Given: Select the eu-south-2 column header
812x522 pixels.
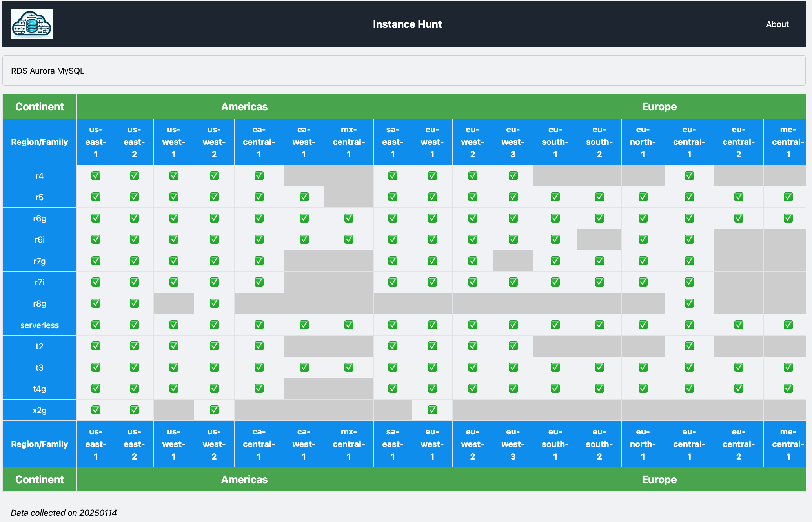Looking at the screenshot, I should pyautogui.click(x=599, y=142).
